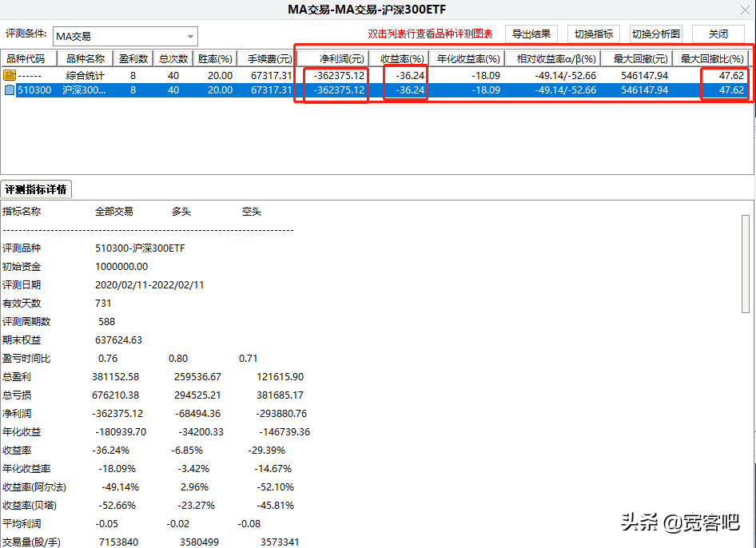Sort by 品种名称 column header

(85, 59)
